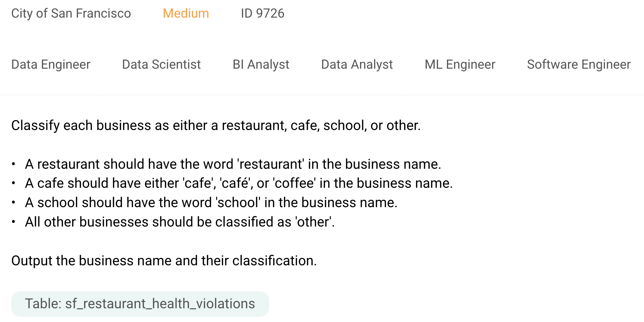Switch to the BI Analyst tab
This screenshot has height=322, width=644.
coord(261,64)
